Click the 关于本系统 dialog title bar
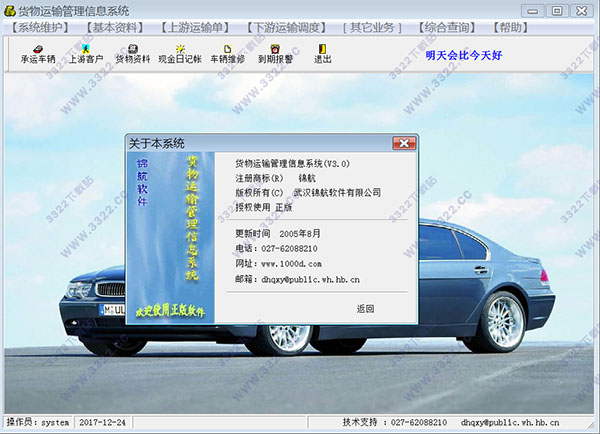 click(259, 144)
